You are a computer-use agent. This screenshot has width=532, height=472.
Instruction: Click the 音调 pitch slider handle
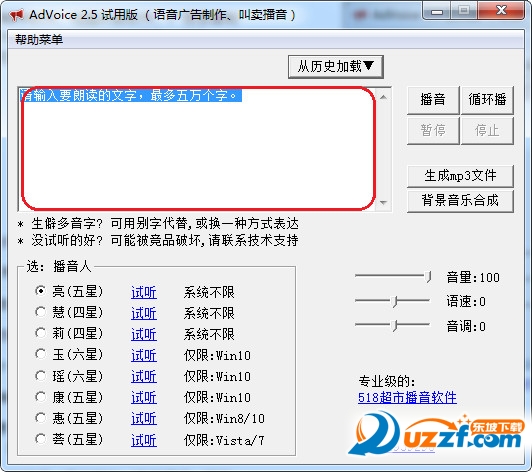click(x=394, y=325)
